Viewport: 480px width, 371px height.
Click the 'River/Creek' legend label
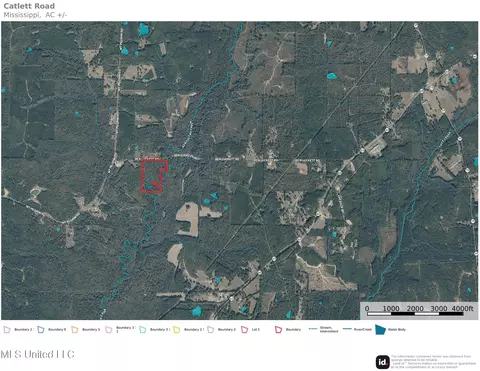point(363,330)
